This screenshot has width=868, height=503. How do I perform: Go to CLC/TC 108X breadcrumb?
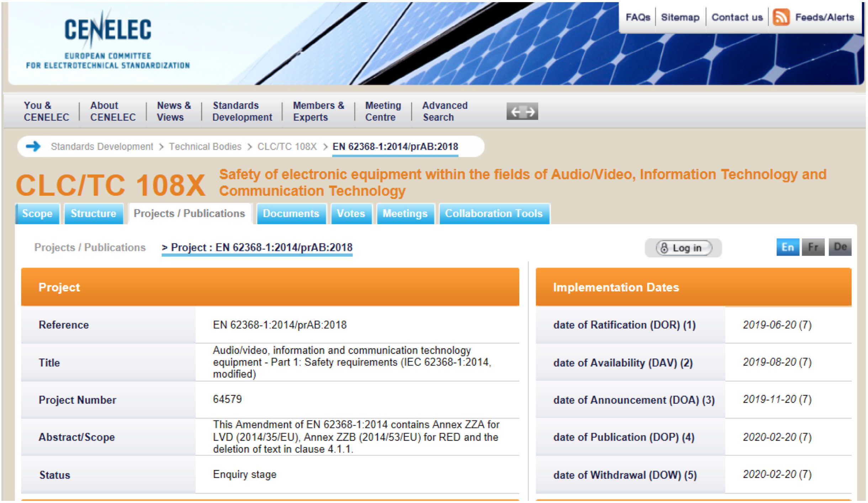point(287,147)
